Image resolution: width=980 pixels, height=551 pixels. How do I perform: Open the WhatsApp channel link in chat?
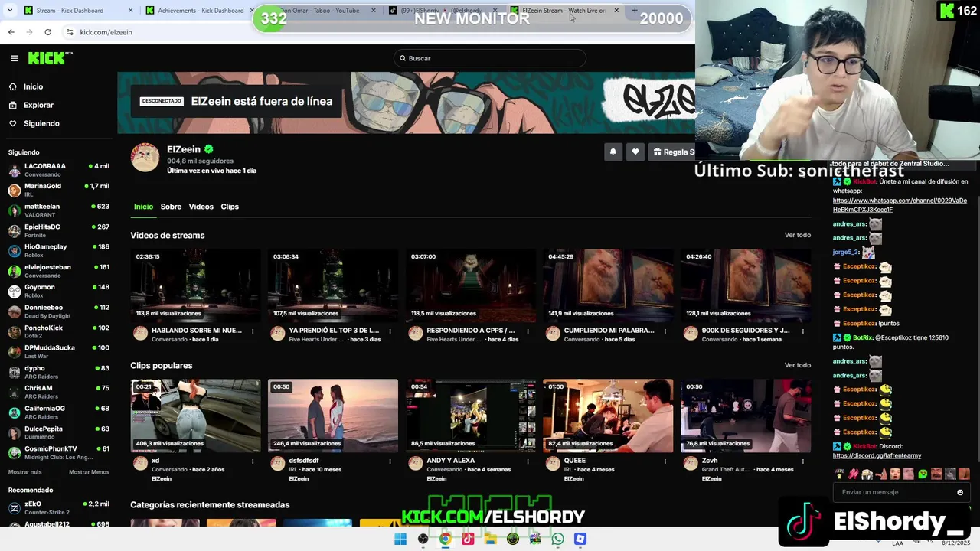tap(900, 205)
